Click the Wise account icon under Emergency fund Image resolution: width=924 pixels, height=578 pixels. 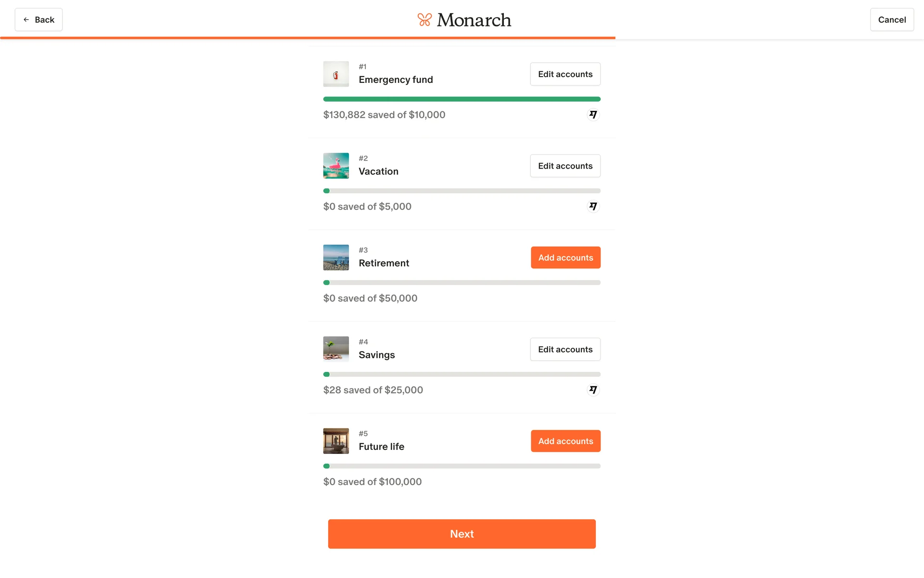coord(593,115)
